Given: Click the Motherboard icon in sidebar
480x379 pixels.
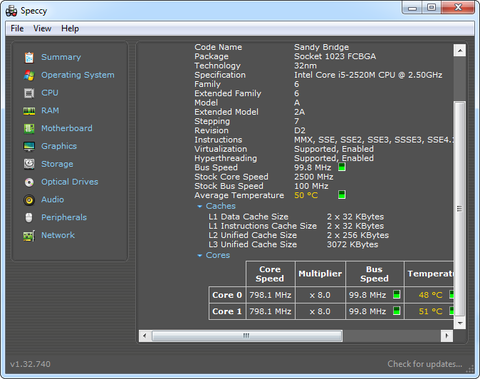Looking at the screenshot, I should click(x=29, y=129).
